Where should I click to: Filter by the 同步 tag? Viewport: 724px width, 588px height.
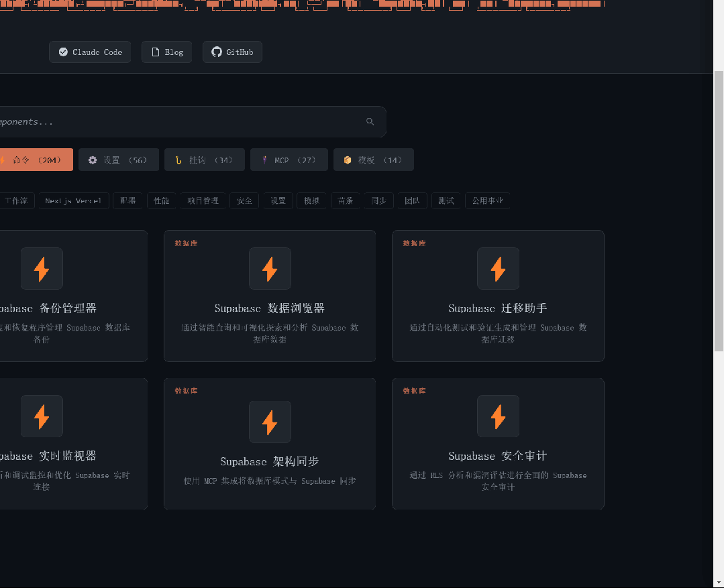[x=378, y=200]
